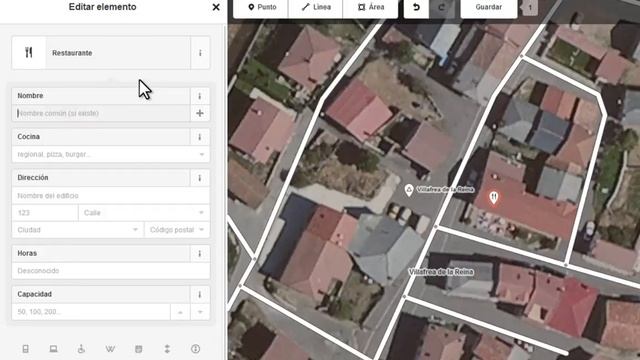The image size is (640, 360).
Task: Select the Punto drawing tool
Action: [x=261, y=7]
